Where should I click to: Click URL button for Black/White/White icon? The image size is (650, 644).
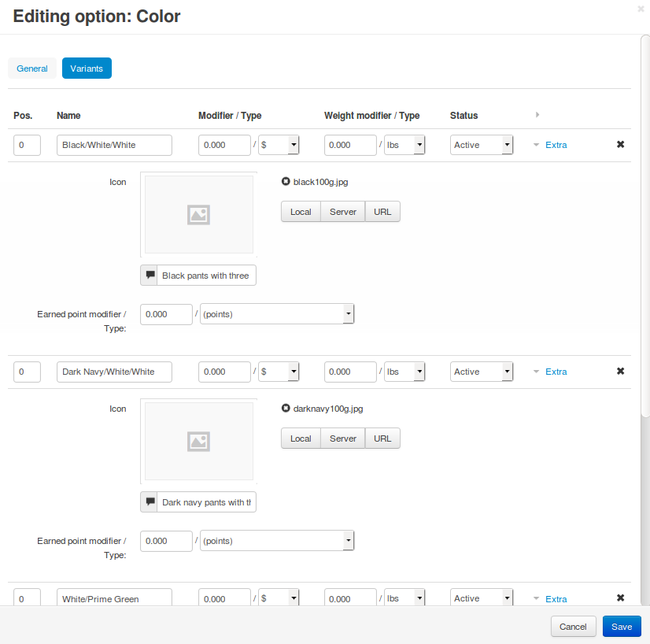coord(382,212)
